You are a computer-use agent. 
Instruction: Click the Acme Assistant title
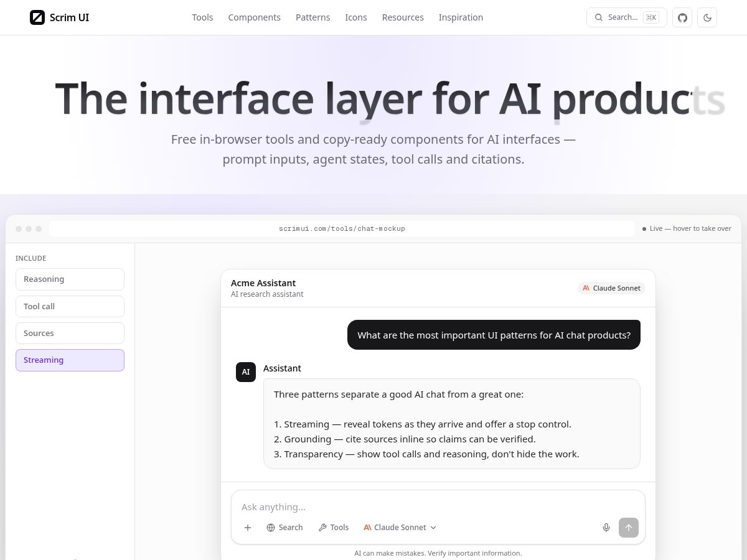(x=263, y=283)
